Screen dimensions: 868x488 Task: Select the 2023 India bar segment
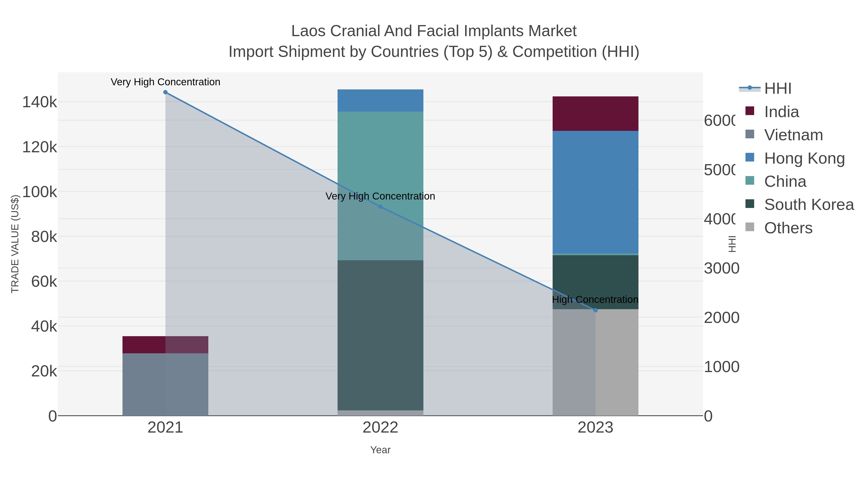coord(595,114)
